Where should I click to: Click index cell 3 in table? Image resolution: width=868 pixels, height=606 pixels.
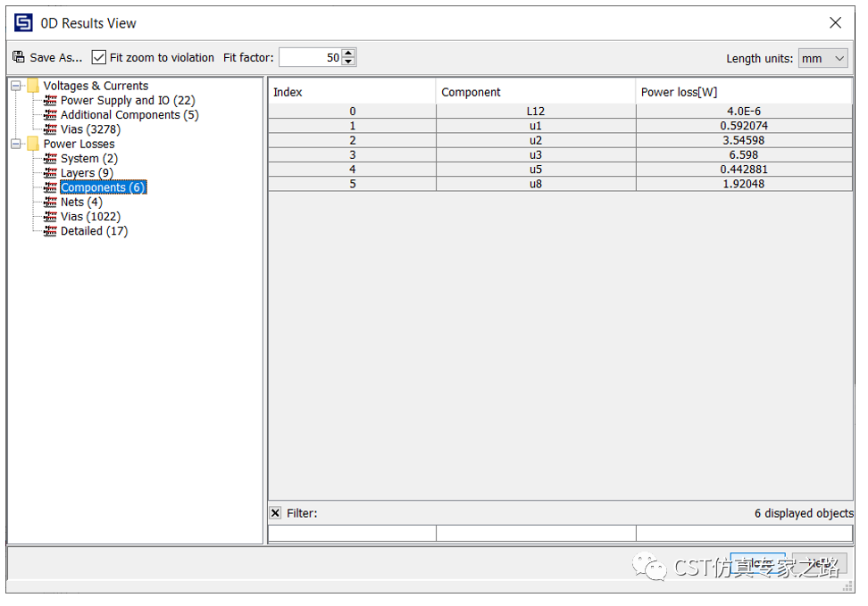tap(352, 155)
